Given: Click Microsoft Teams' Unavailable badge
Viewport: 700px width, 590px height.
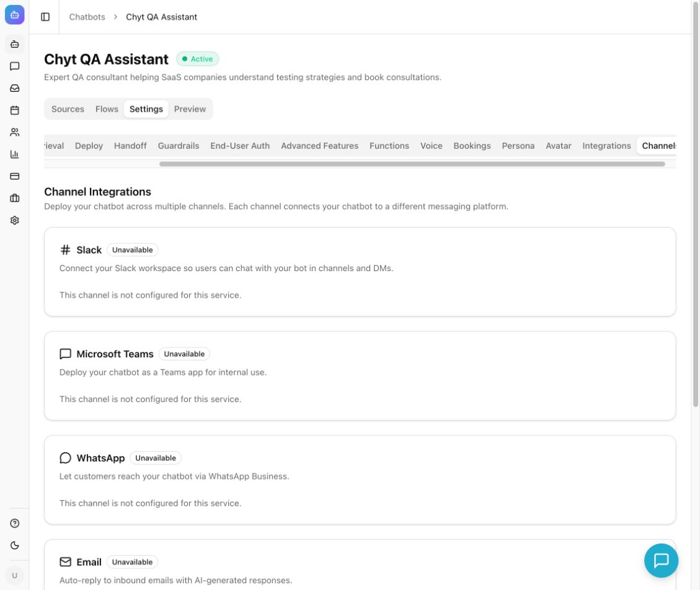Looking at the screenshot, I should 184,354.
